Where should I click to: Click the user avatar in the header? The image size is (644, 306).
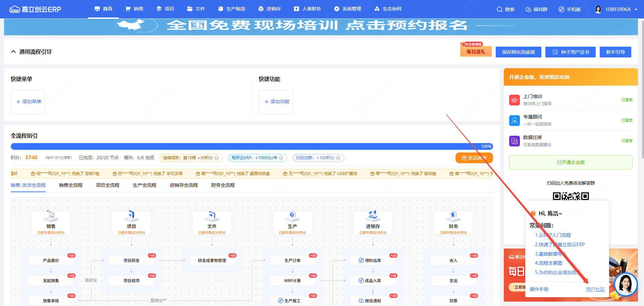(x=598, y=9)
